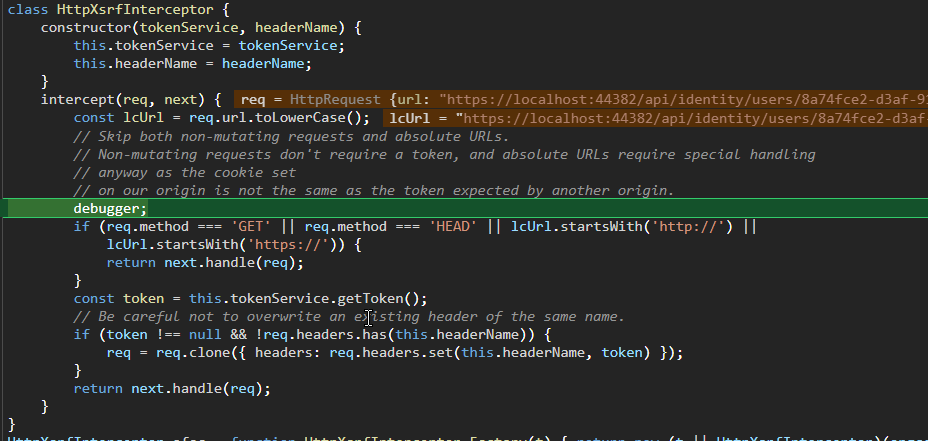Image resolution: width=928 pixels, height=441 pixels.
Task: Click the this.headerName = headerName assignment
Action: pos(192,63)
